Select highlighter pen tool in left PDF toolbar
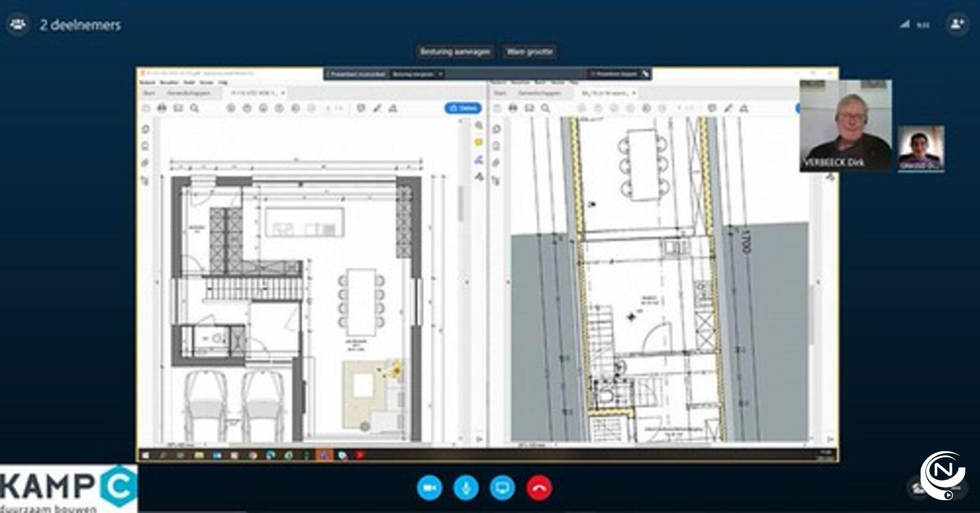The image size is (980, 513). pyautogui.click(x=377, y=108)
